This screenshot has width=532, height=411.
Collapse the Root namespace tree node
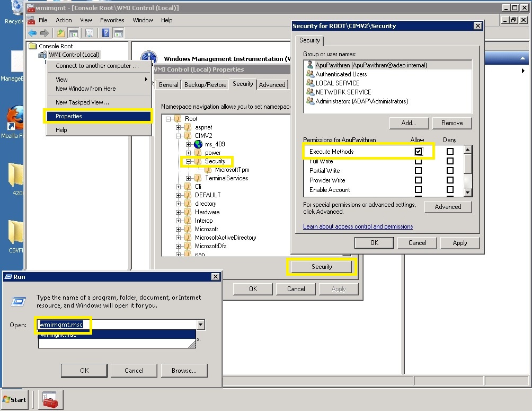point(169,119)
